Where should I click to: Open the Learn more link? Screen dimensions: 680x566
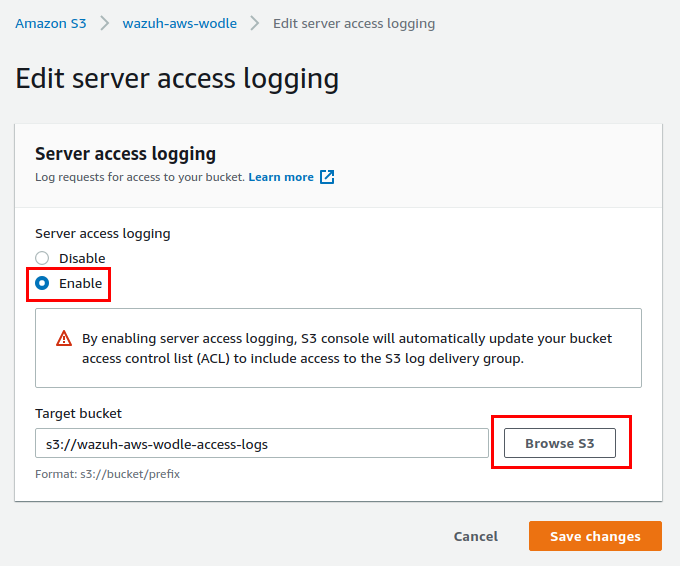coord(281,177)
